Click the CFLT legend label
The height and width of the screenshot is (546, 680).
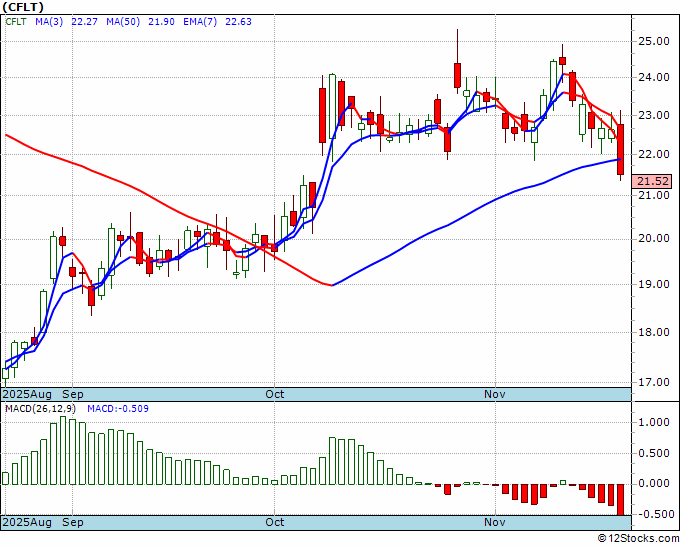16,22
